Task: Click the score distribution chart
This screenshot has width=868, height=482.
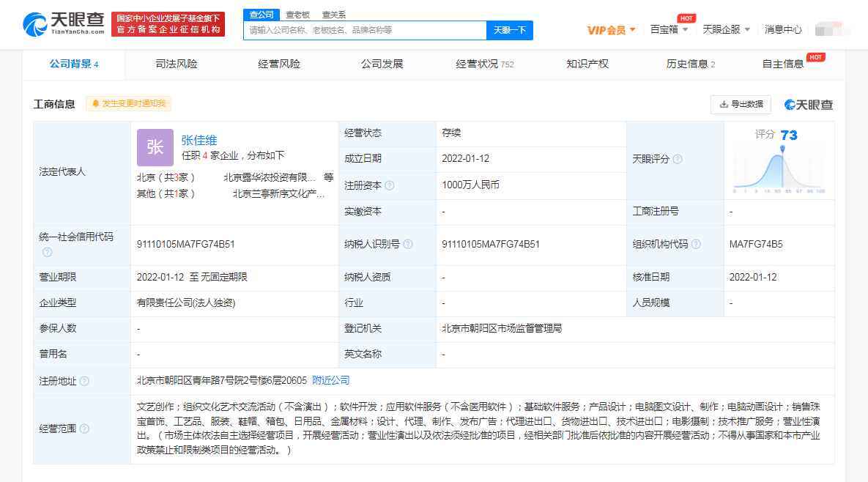Action: tap(779, 171)
